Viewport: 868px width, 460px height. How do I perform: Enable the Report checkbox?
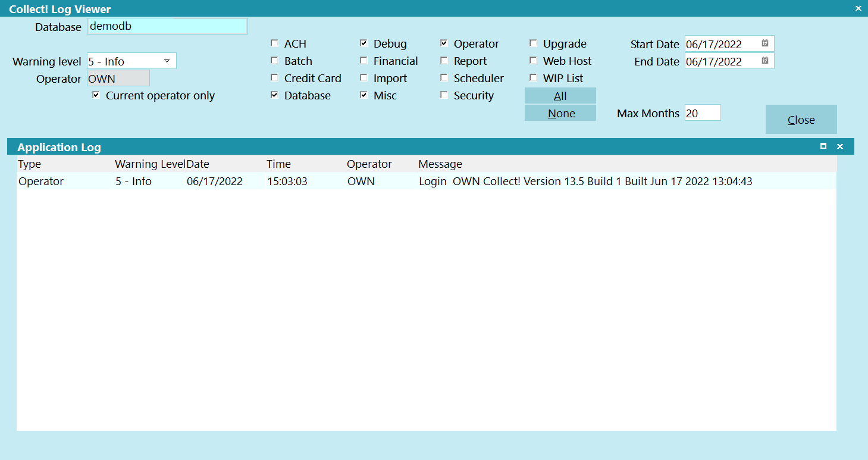[x=444, y=61]
